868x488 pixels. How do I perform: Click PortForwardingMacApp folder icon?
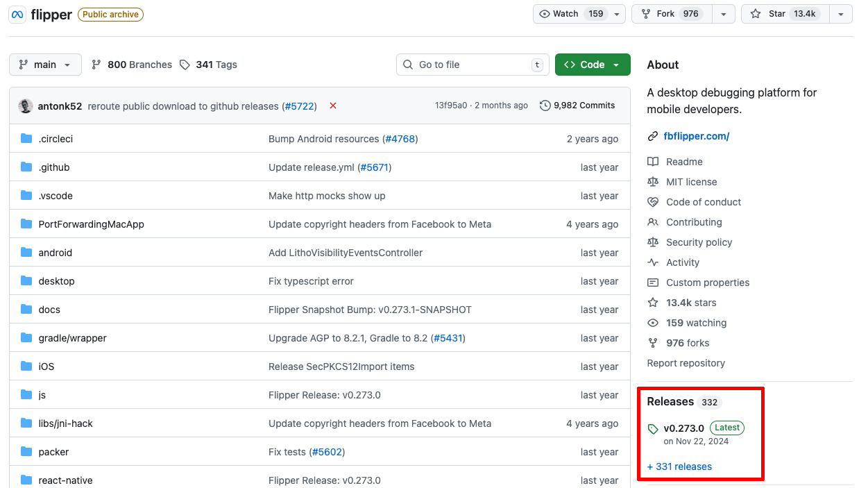coord(26,224)
